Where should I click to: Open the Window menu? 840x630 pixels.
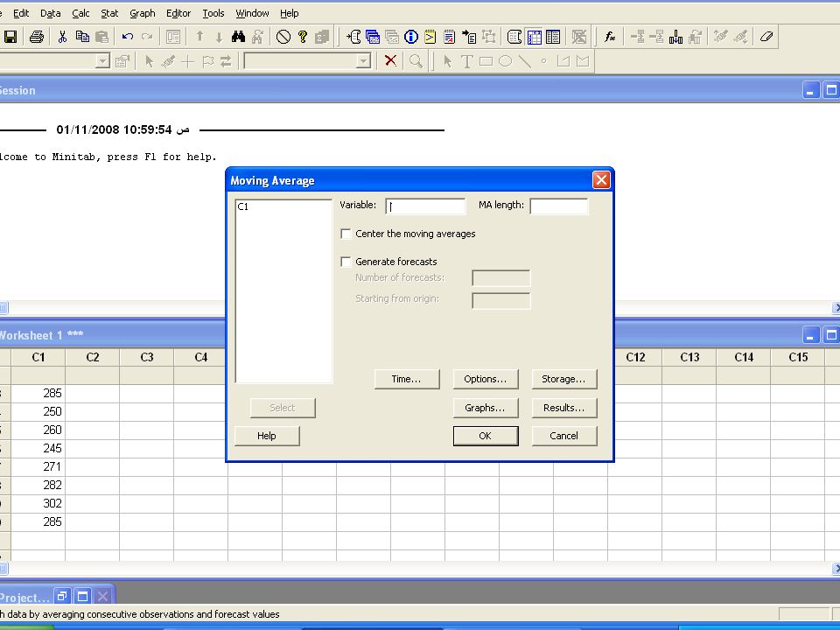(252, 13)
